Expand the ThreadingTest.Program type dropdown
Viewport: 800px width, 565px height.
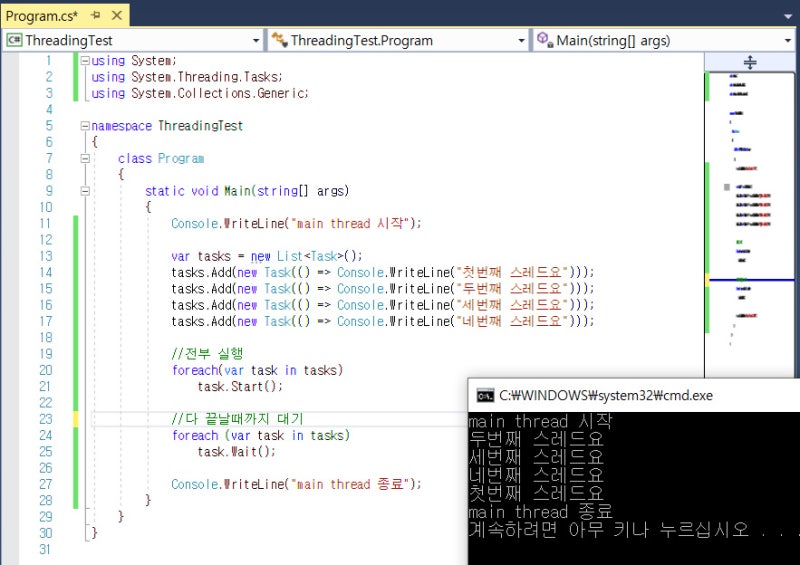[521, 41]
